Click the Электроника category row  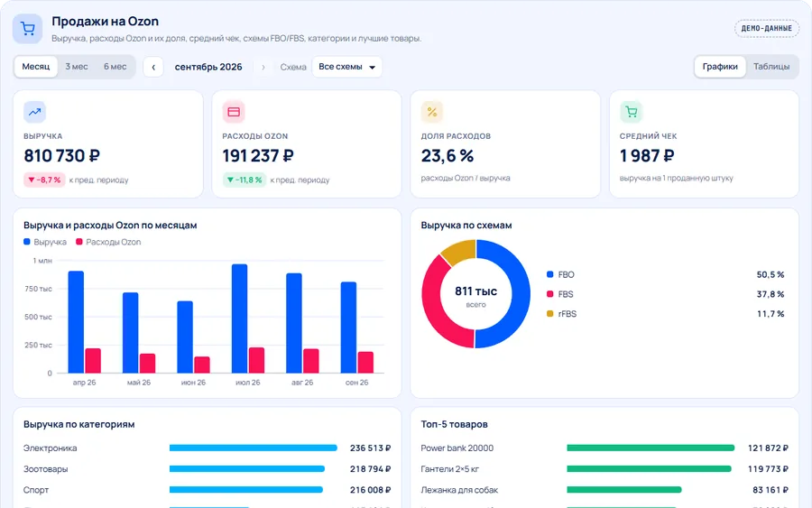tap(208, 448)
